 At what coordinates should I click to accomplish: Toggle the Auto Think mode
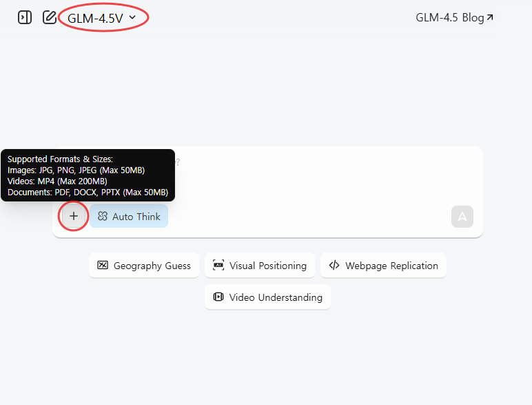[129, 217]
